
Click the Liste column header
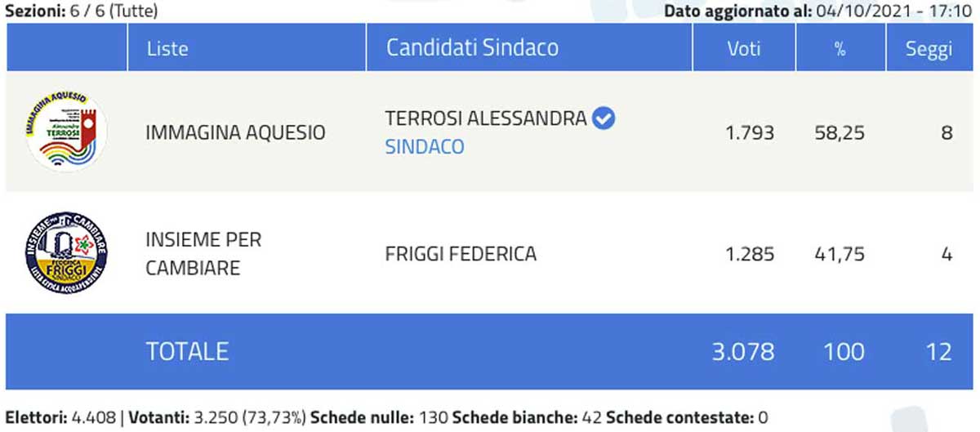click(167, 48)
